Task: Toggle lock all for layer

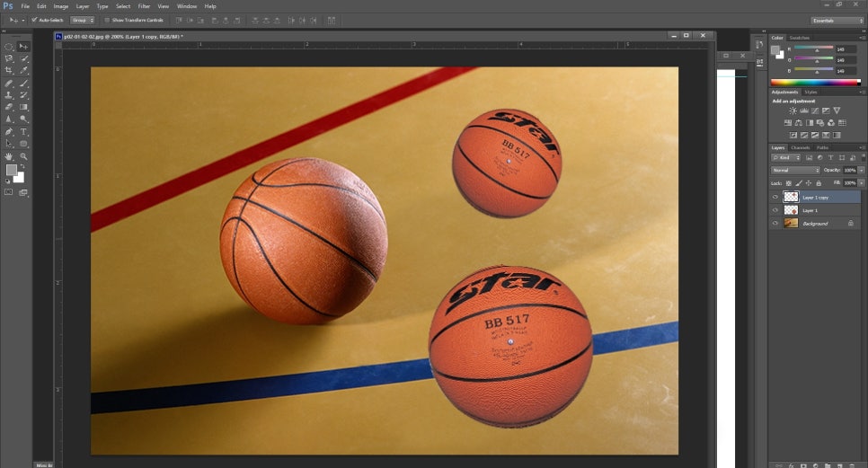Action: tap(819, 183)
